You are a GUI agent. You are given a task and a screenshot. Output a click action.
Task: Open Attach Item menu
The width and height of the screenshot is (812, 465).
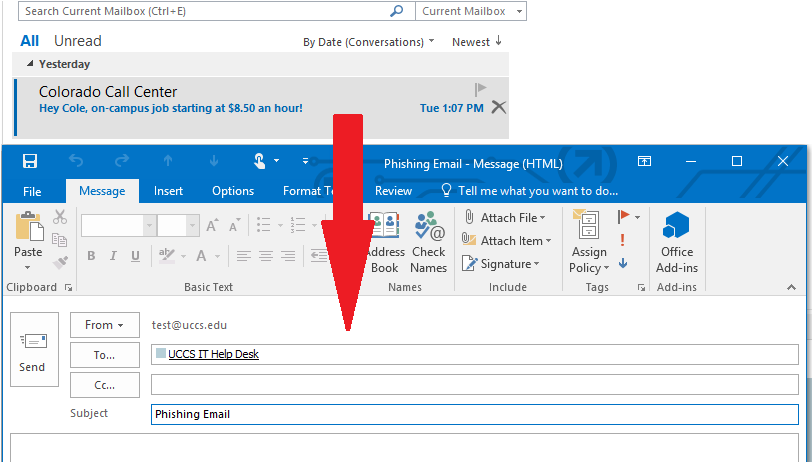[506, 240]
